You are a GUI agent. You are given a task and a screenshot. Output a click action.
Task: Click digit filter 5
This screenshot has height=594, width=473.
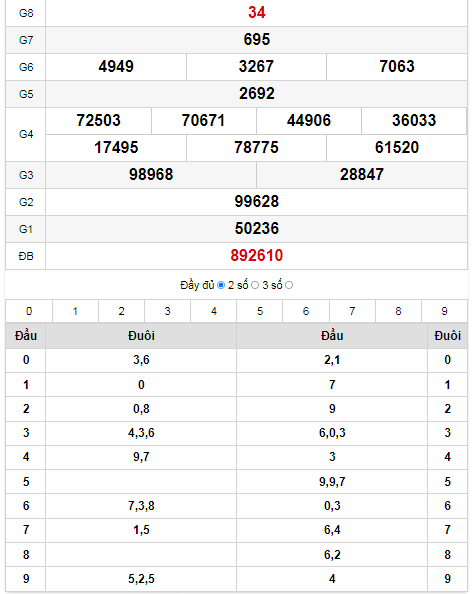(260, 311)
